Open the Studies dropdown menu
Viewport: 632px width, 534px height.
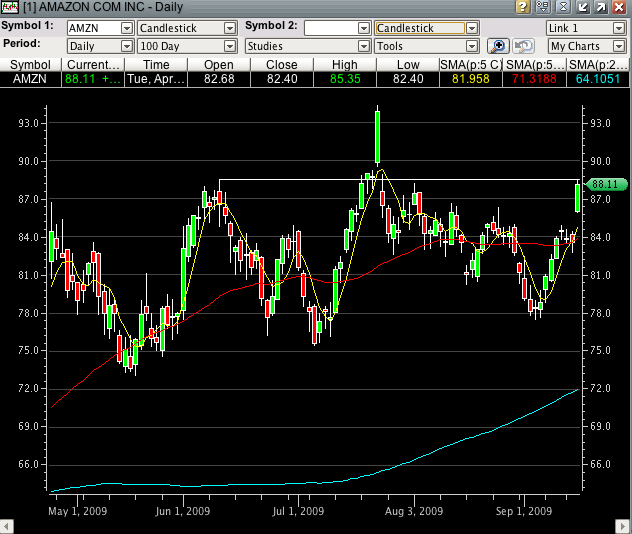pyautogui.click(x=363, y=46)
